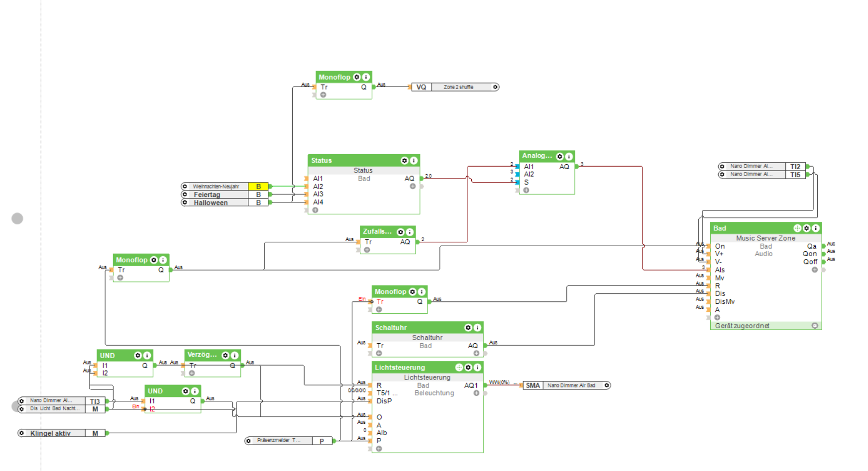Click the WW(0%) value beside AQ1 output
The image size is (868, 471).
coord(499,382)
